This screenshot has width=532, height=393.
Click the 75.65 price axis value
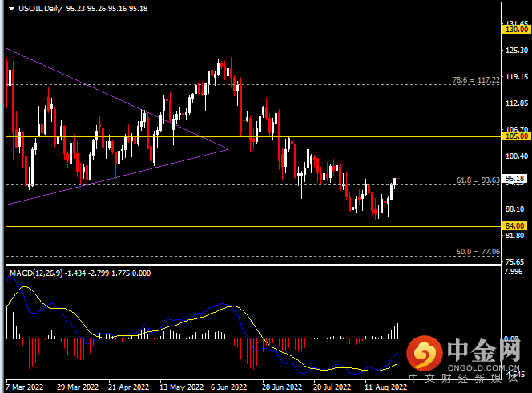pyautogui.click(x=514, y=262)
